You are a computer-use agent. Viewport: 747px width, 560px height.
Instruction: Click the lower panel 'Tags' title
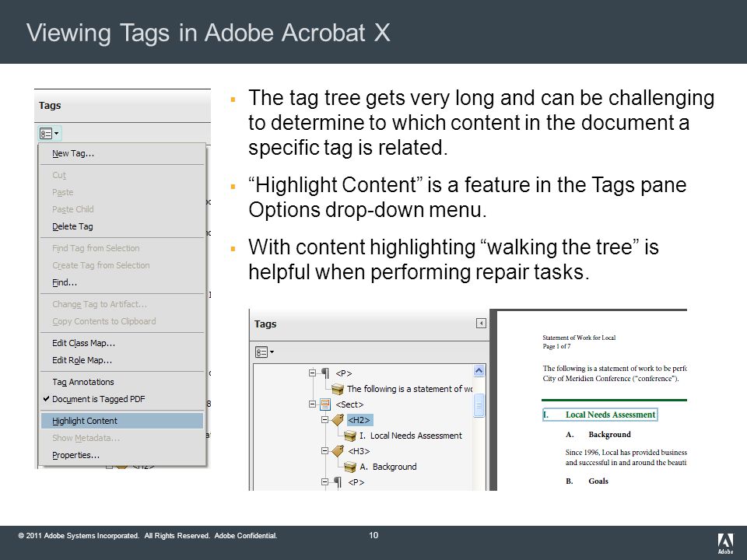point(265,324)
